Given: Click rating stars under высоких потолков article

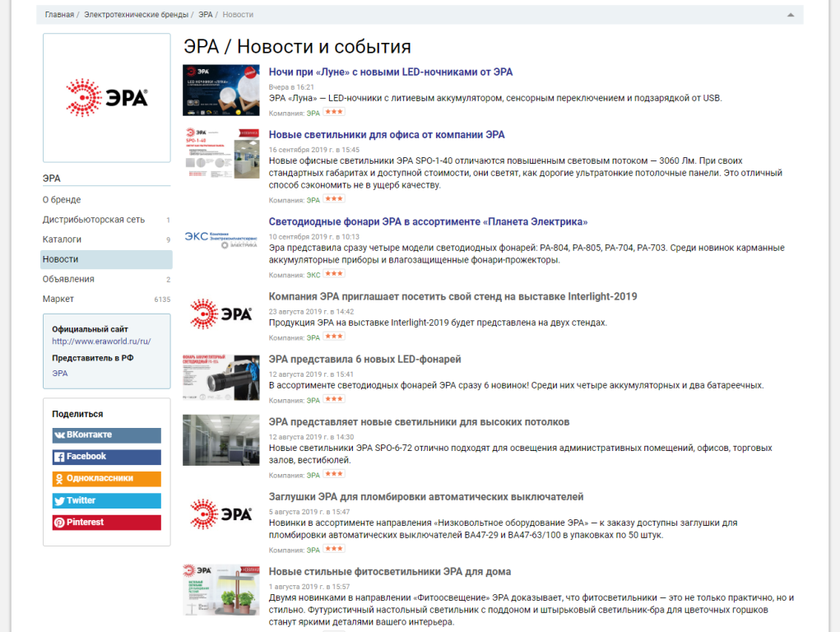Looking at the screenshot, I should 334,475.
